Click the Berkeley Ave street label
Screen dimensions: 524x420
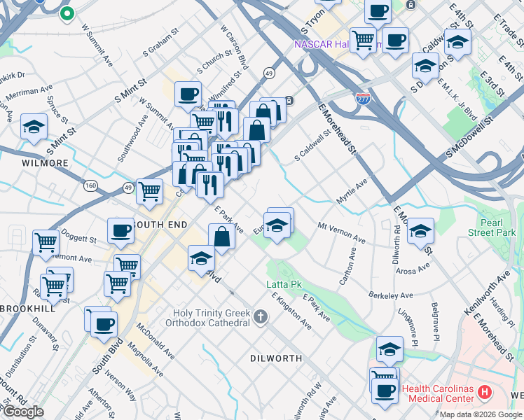pyautogui.click(x=391, y=295)
